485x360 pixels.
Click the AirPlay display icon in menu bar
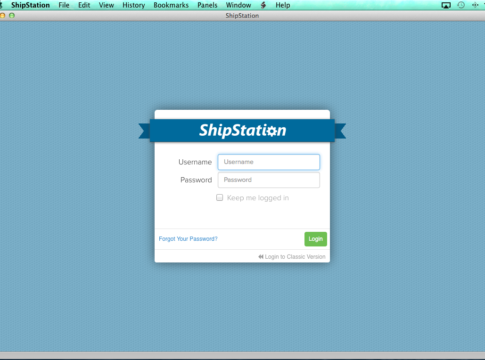tap(446, 5)
